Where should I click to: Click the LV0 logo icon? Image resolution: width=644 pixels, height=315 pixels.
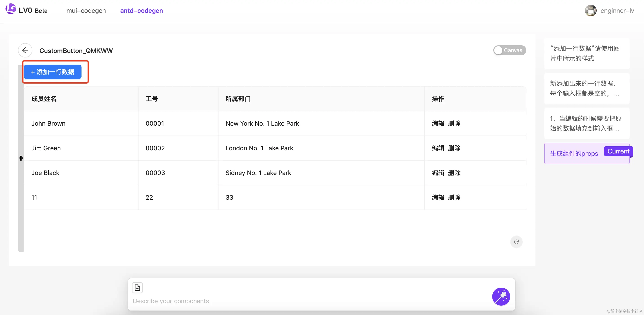(11, 9)
